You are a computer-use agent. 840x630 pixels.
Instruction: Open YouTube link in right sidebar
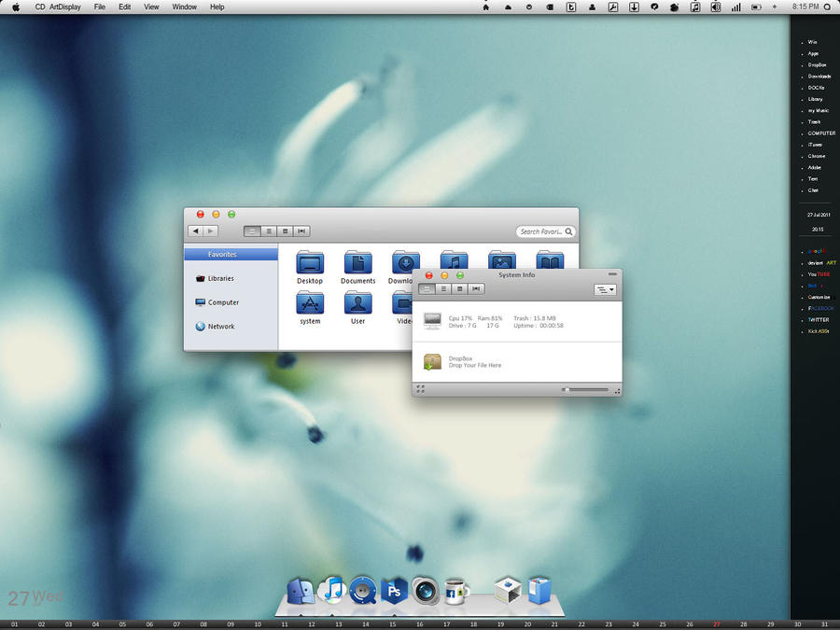[x=819, y=274]
